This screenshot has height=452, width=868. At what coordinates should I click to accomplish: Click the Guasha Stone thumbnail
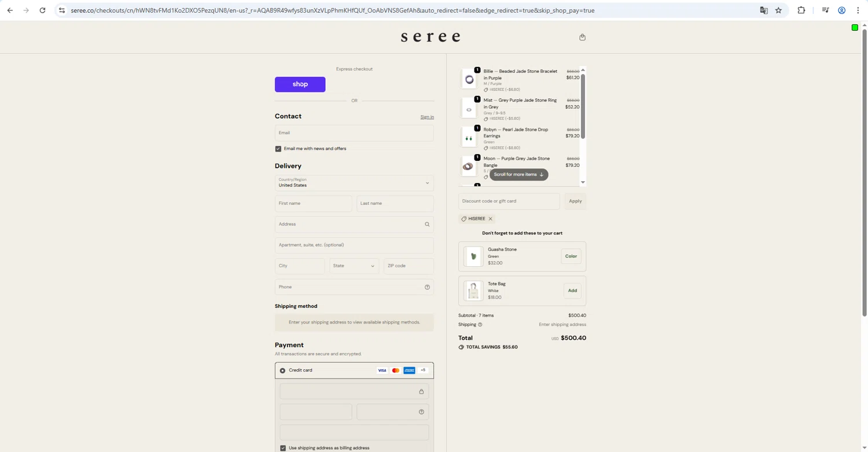pyautogui.click(x=473, y=256)
